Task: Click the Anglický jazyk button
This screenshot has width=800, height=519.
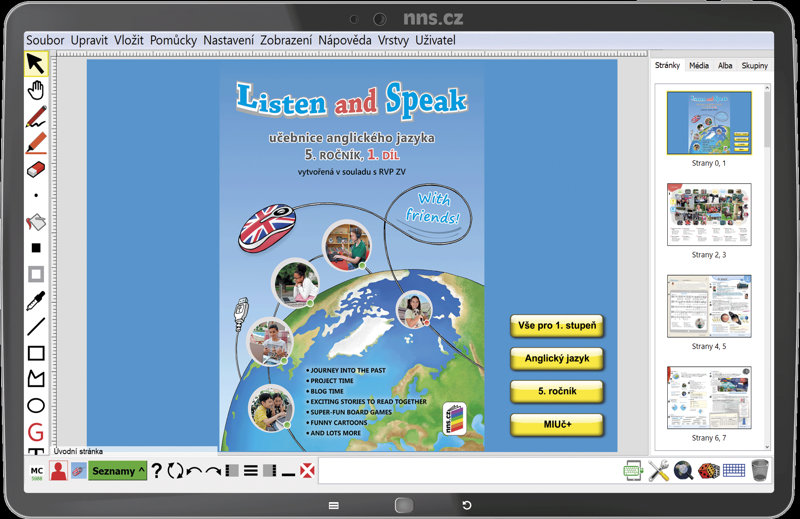Action: pyautogui.click(x=557, y=358)
